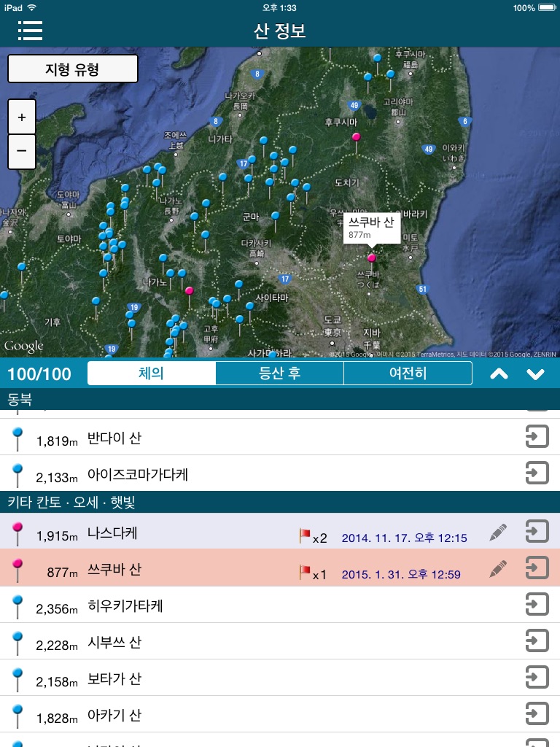The image size is (560, 747).
Task: Tap pink pin in 쓰쿠바 산 list row
Action: click(17, 570)
